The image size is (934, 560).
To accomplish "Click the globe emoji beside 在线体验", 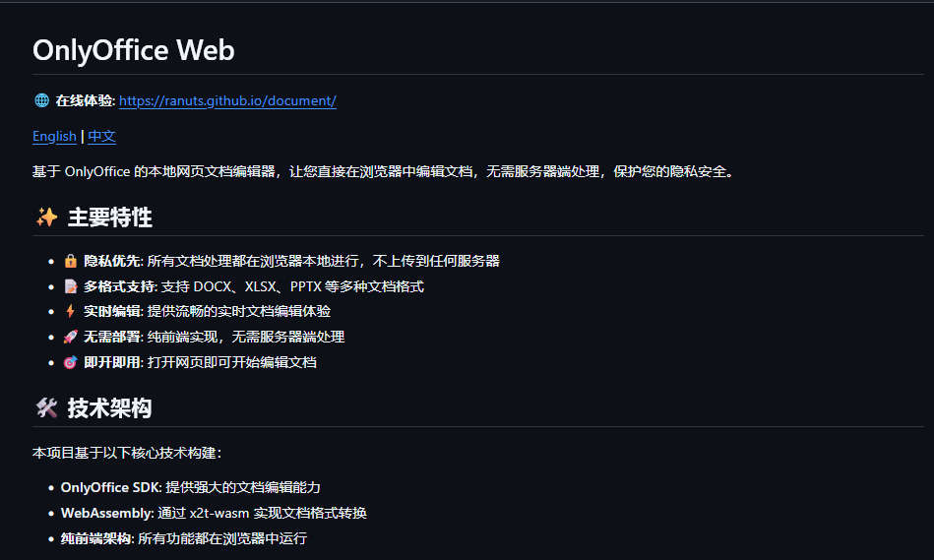I will point(41,100).
